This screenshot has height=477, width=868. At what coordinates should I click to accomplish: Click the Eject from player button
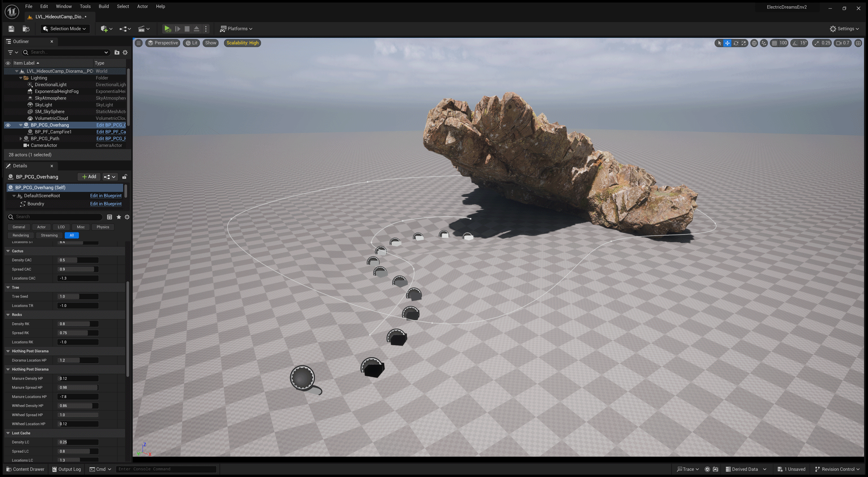click(x=196, y=29)
